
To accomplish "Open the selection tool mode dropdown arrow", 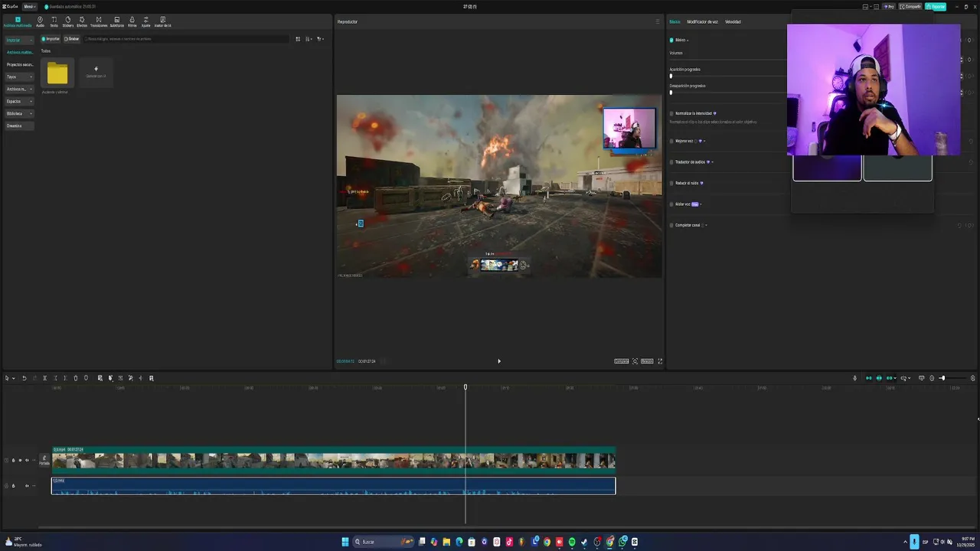I will pos(13,378).
